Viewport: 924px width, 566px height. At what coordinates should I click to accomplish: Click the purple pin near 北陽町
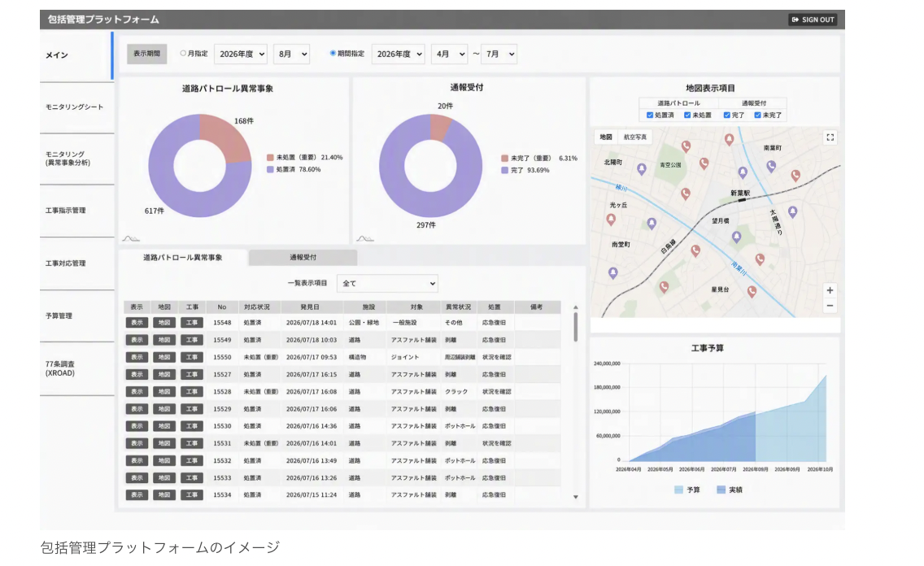point(642,169)
